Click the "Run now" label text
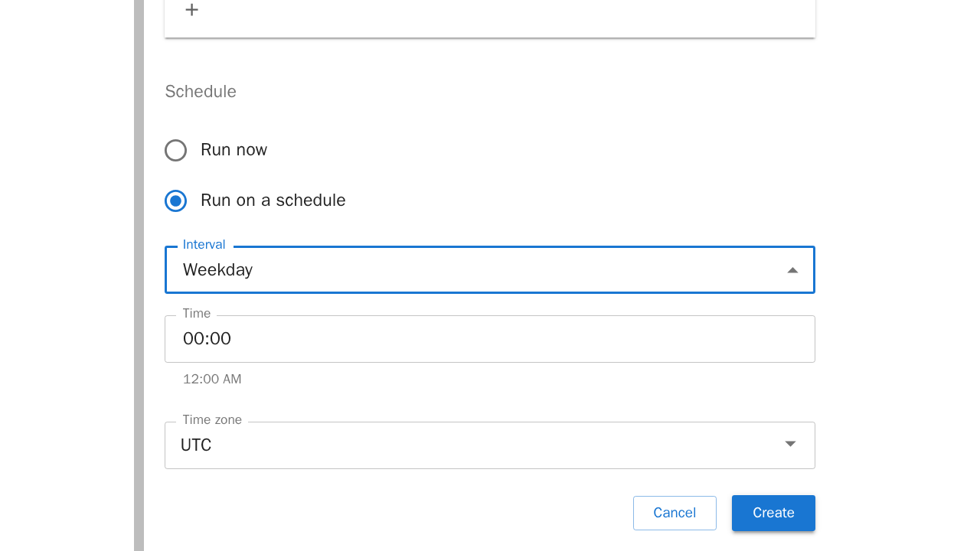The height and width of the screenshot is (551, 980). coord(234,150)
